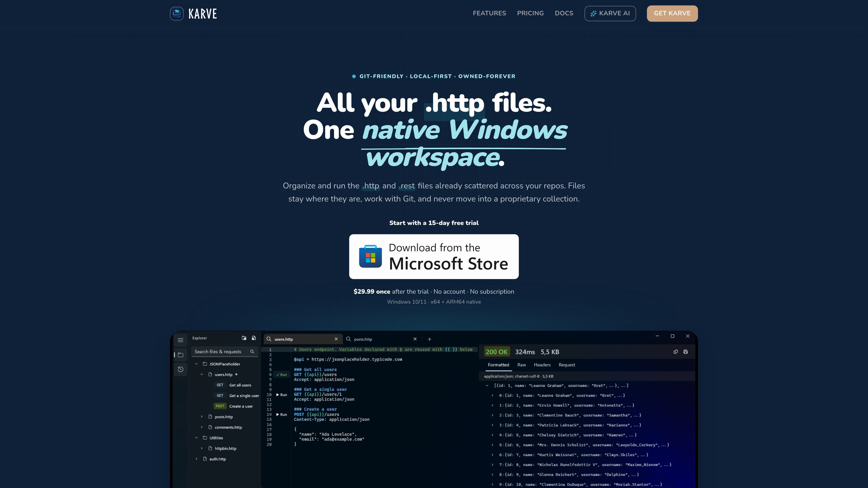Add a new tab with the plus icon
Image resolution: width=868 pixels, height=488 pixels.
[x=429, y=339]
